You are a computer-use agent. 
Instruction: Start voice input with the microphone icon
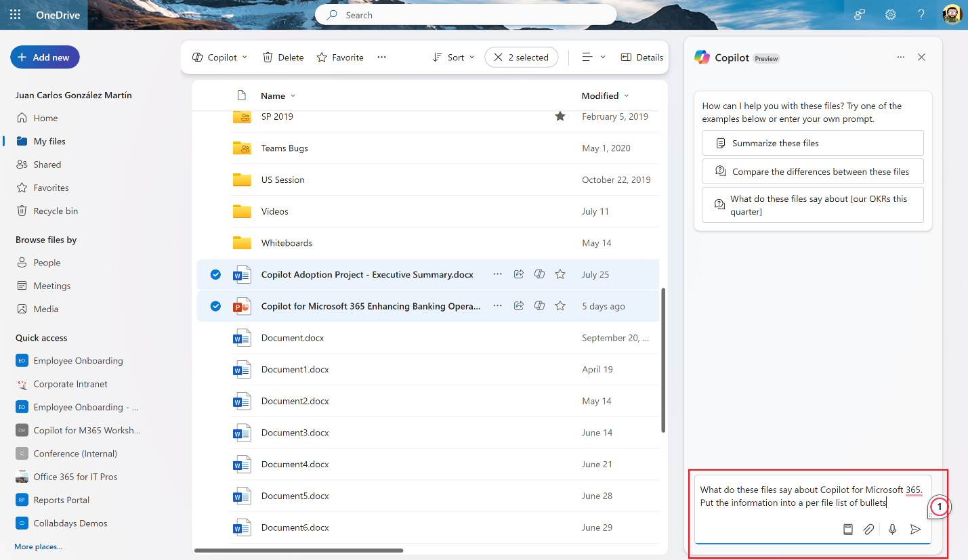892,529
